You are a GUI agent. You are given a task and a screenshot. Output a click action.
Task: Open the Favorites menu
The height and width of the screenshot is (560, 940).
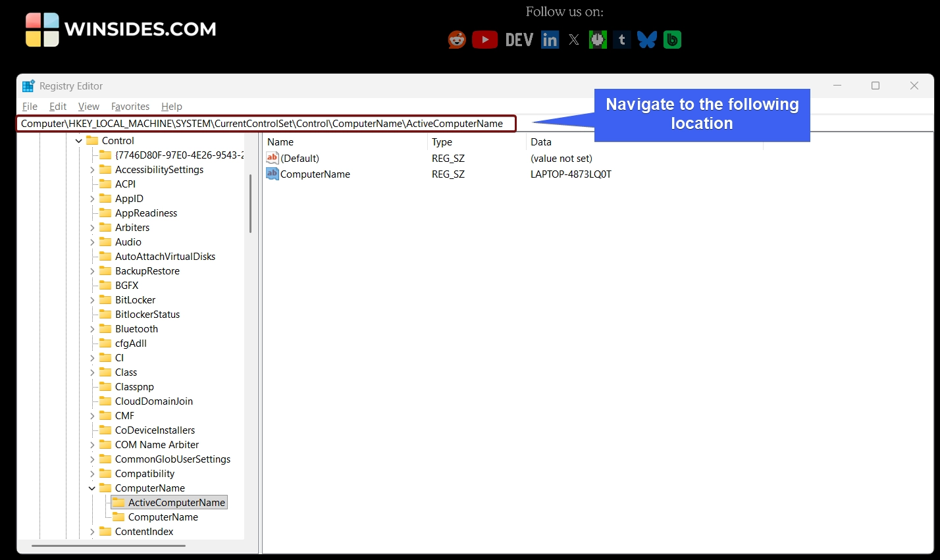[x=130, y=107]
